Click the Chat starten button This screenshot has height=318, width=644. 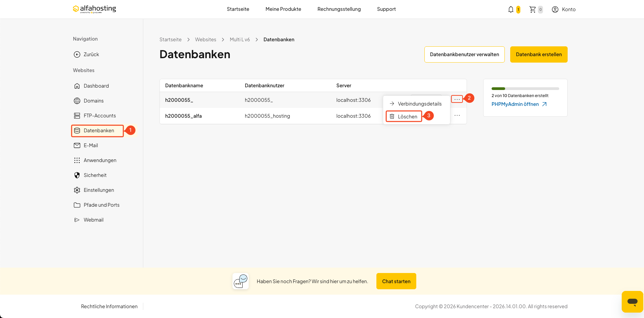[396, 281]
